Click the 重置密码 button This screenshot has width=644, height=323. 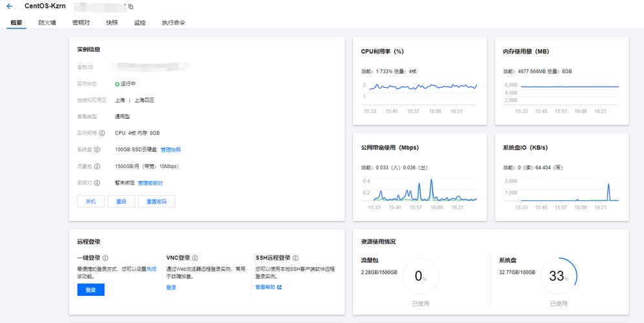(156, 202)
